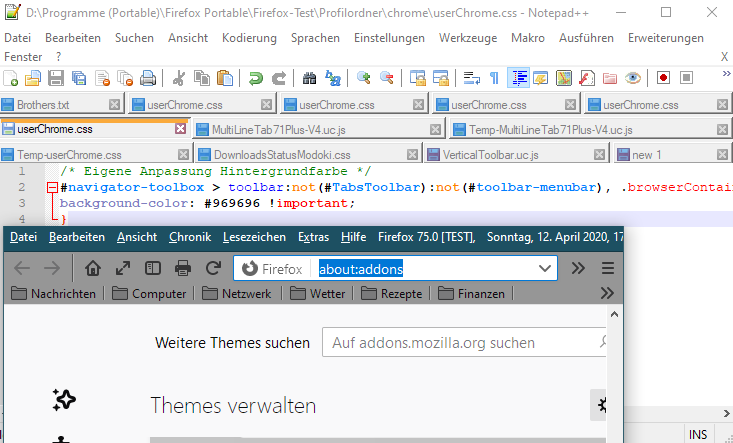Toggle the Firefox sidebar button
This screenshot has height=443, width=733.
[x=153, y=268]
